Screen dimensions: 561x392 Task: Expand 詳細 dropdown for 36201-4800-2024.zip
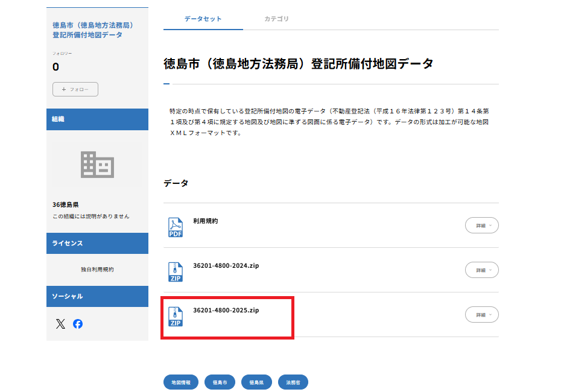tap(481, 270)
